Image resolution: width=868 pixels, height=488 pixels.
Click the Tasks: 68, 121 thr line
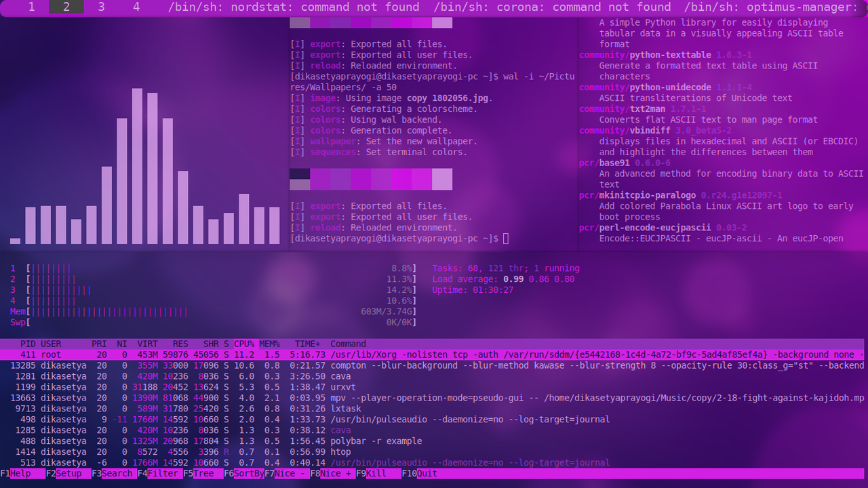point(506,268)
